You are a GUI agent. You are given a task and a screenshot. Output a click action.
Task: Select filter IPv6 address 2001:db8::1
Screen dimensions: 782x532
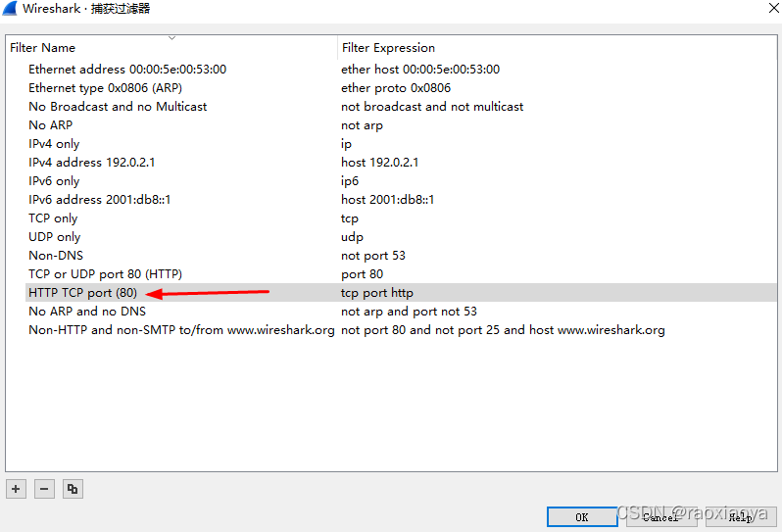pos(100,200)
